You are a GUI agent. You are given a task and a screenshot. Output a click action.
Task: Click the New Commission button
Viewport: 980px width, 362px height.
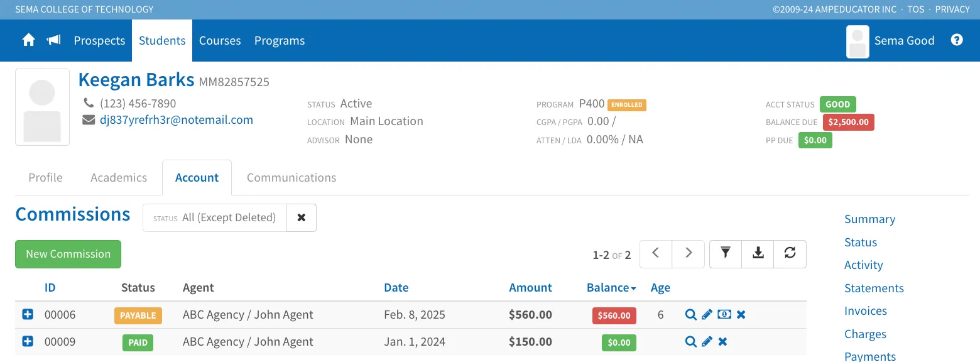(x=68, y=254)
